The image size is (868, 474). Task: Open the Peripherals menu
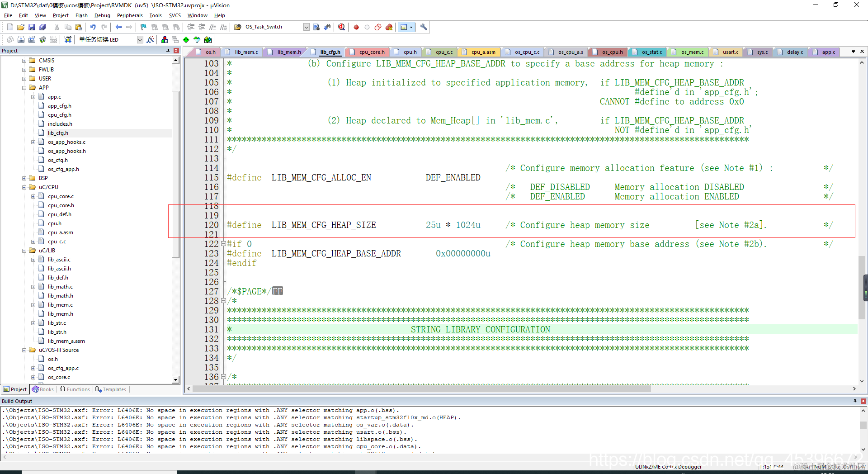click(130, 15)
